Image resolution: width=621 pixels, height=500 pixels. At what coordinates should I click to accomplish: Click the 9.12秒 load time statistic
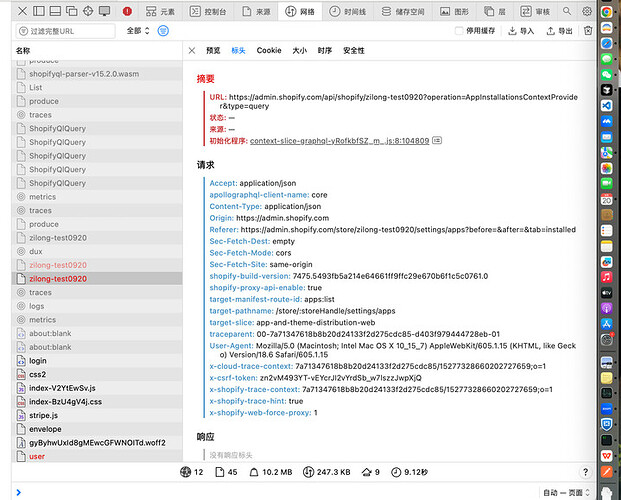pyautogui.click(x=410, y=472)
